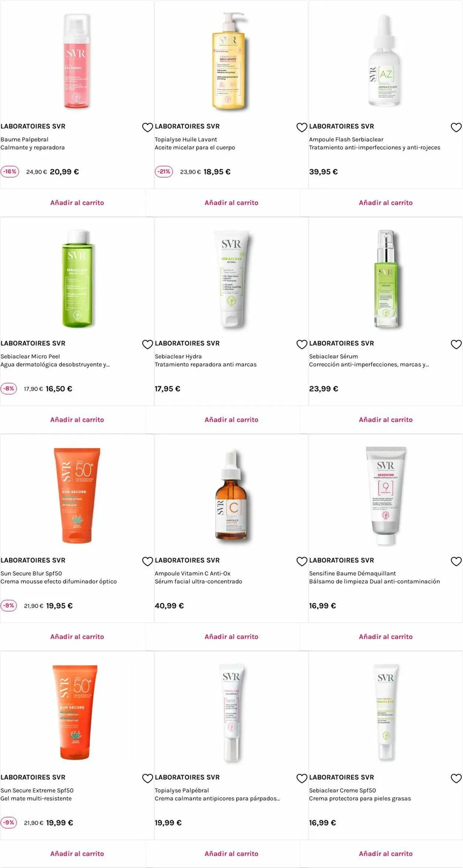Toggle wishlist heart for Topialyse Huile Lavant
This screenshot has width=463, height=868.
(x=302, y=127)
